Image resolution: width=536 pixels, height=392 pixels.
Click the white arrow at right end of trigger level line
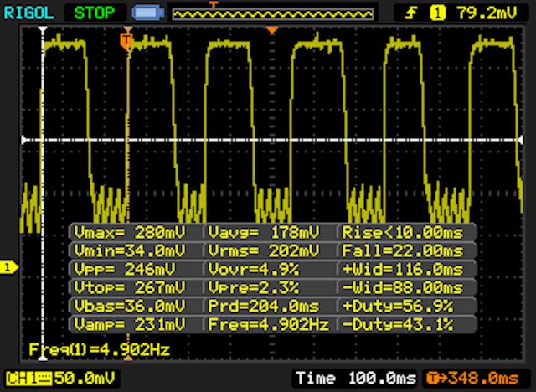tap(519, 140)
